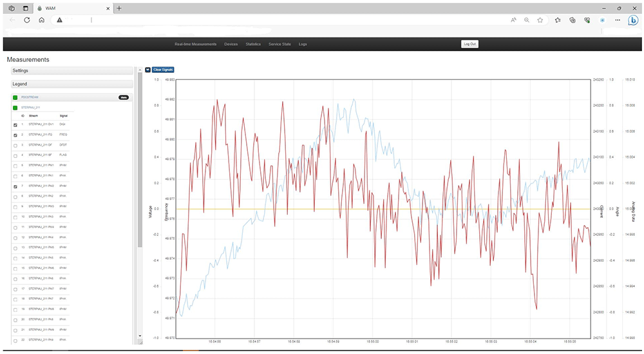Open the Bing sidebar icon

tap(633, 20)
